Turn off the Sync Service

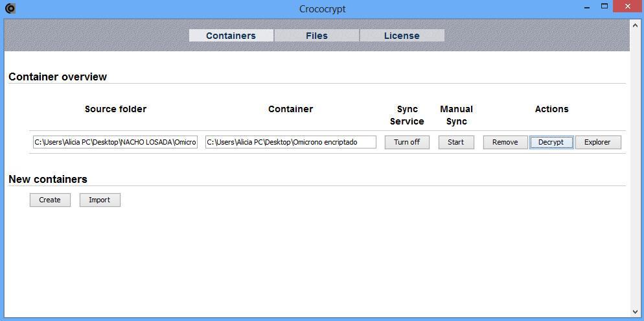coord(407,142)
